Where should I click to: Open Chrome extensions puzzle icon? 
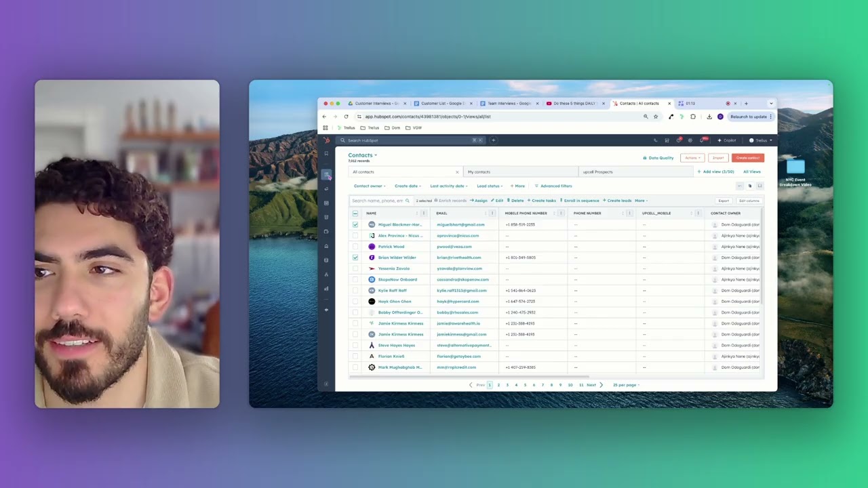click(693, 117)
